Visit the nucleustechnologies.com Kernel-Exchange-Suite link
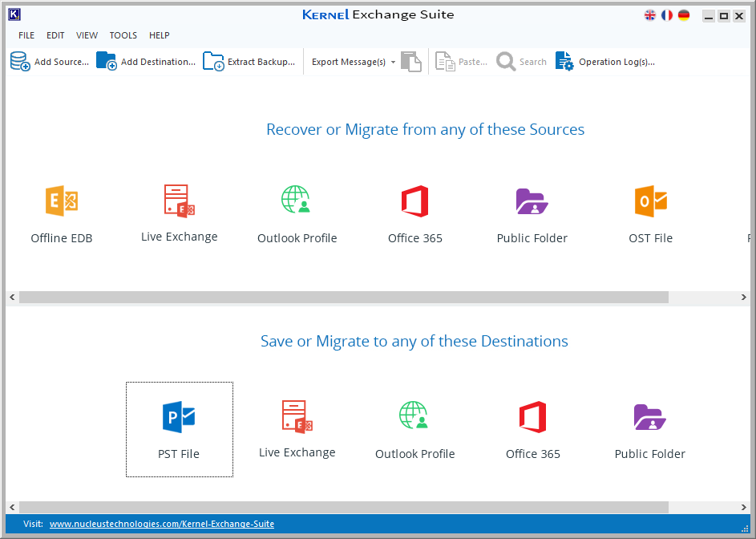756x539 pixels. (162, 524)
